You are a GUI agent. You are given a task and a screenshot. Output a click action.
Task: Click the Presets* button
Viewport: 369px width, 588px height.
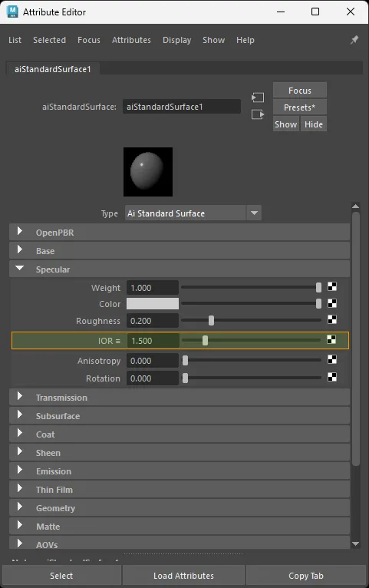[300, 107]
